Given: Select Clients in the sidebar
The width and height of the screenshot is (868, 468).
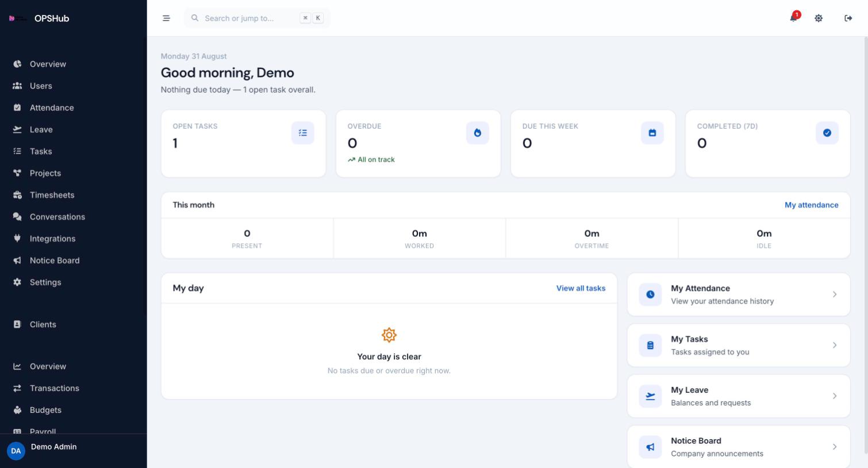Looking at the screenshot, I should pyautogui.click(x=73, y=324).
